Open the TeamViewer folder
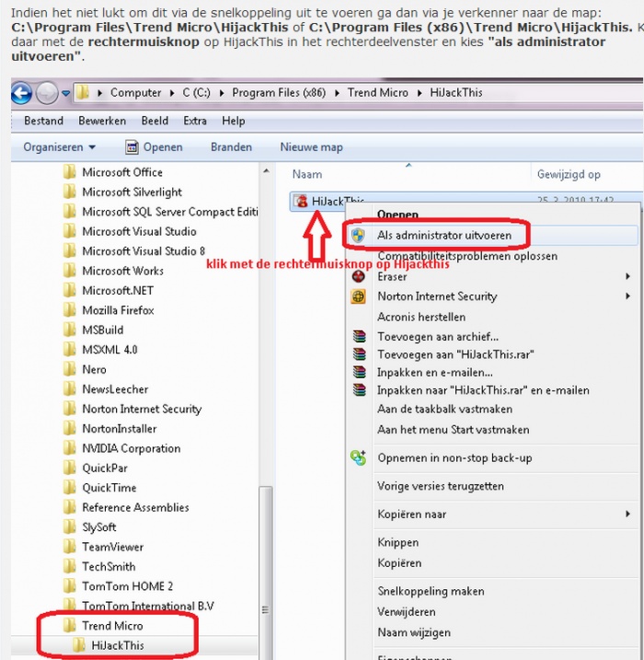The width and height of the screenshot is (644, 660). [x=113, y=547]
